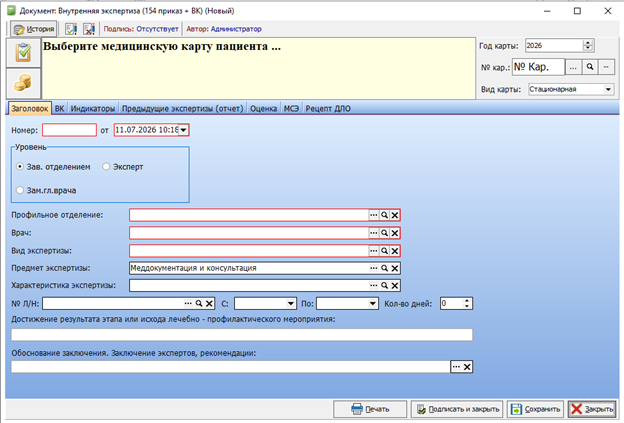Select Зав. отделением level
The image size is (624, 423).
20,167
